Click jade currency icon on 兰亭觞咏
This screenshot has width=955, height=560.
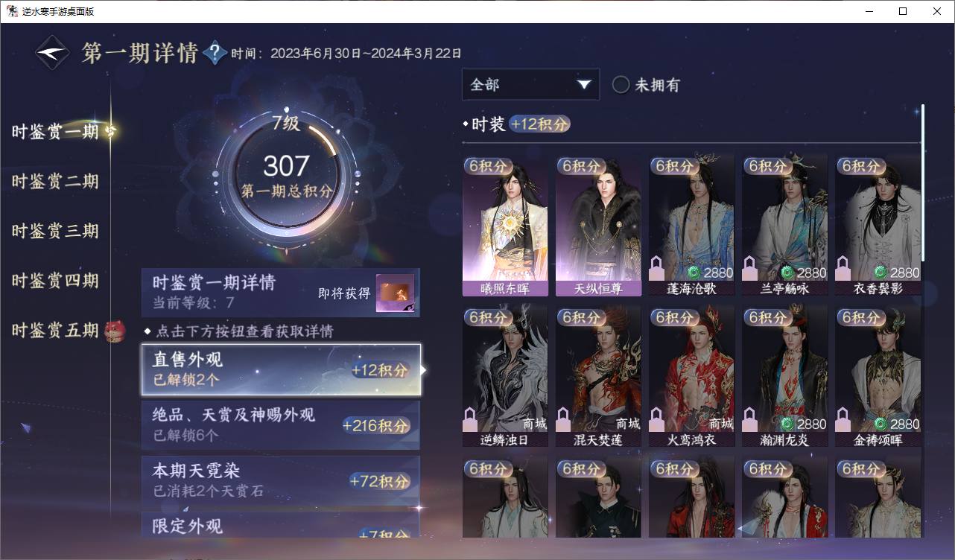(x=787, y=273)
